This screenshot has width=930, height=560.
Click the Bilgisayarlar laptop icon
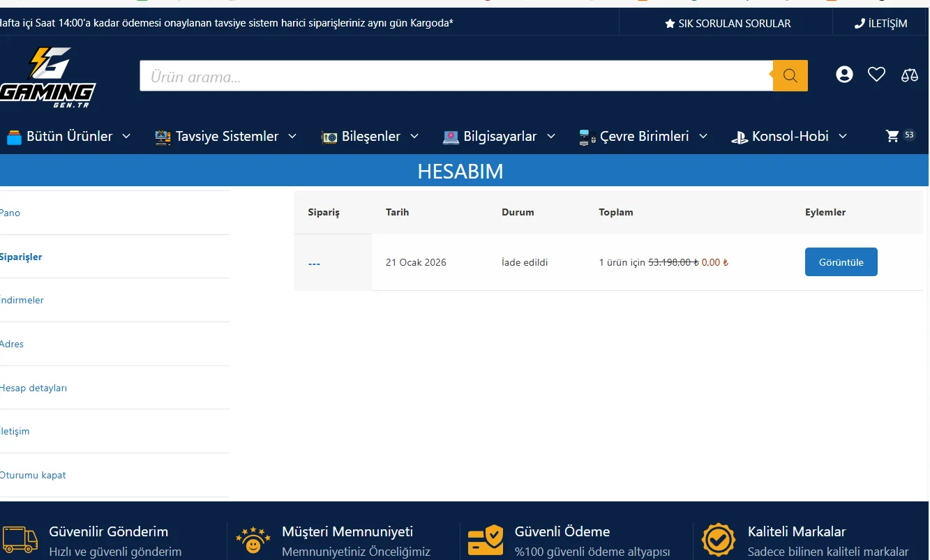(451, 137)
